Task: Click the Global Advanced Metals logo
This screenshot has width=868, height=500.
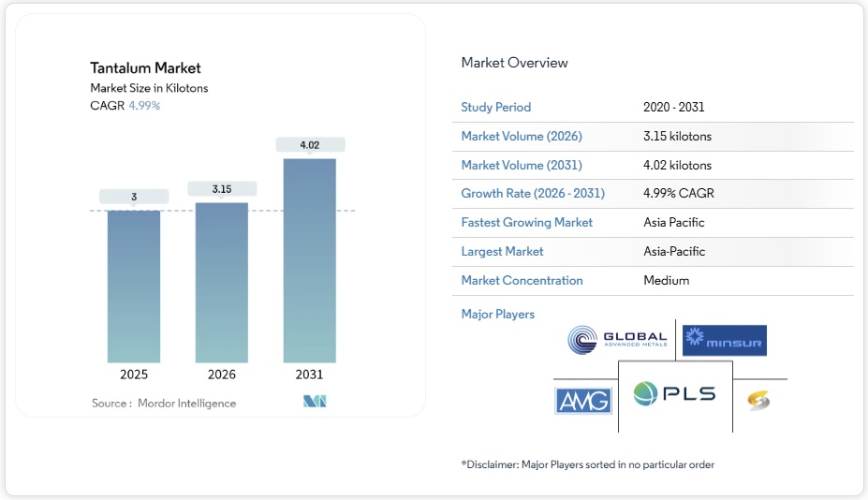Action: (617, 340)
